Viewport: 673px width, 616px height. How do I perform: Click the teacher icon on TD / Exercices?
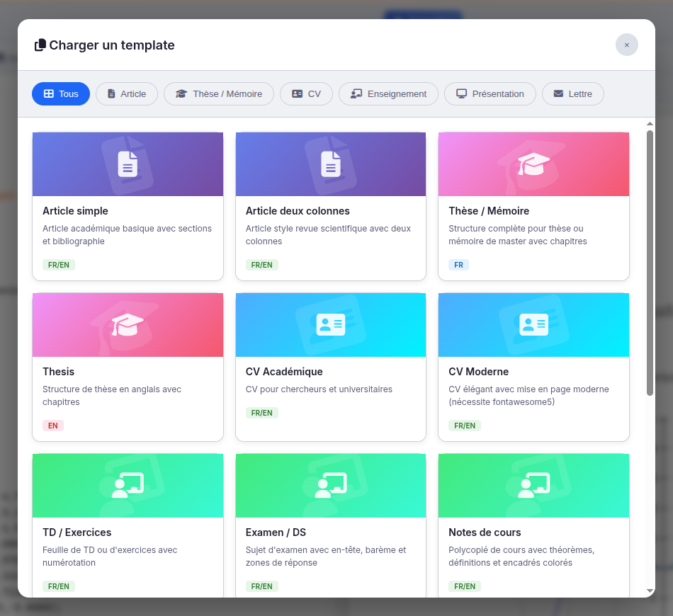tap(128, 486)
